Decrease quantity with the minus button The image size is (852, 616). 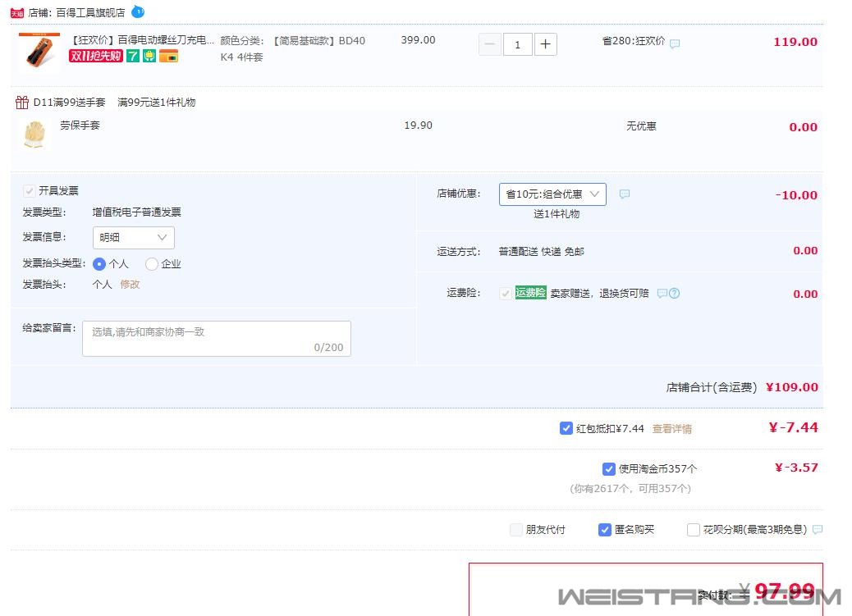[489, 44]
